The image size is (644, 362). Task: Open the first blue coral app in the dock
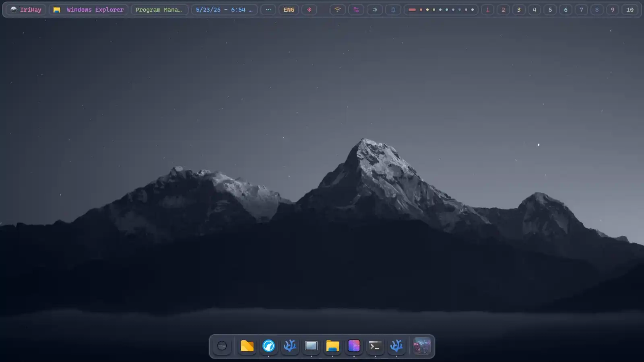pos(290,346)
